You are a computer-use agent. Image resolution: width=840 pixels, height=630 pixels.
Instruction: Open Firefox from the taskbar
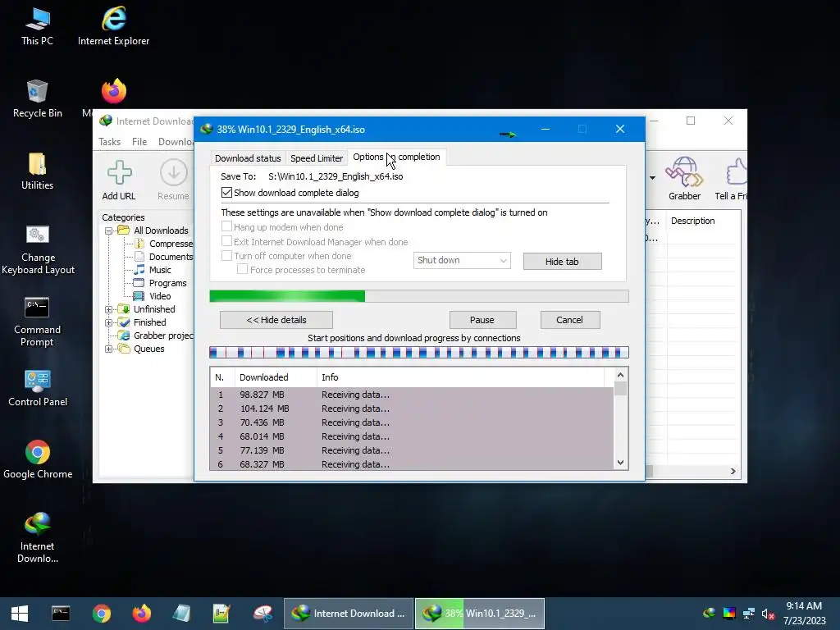click(142, 614)
